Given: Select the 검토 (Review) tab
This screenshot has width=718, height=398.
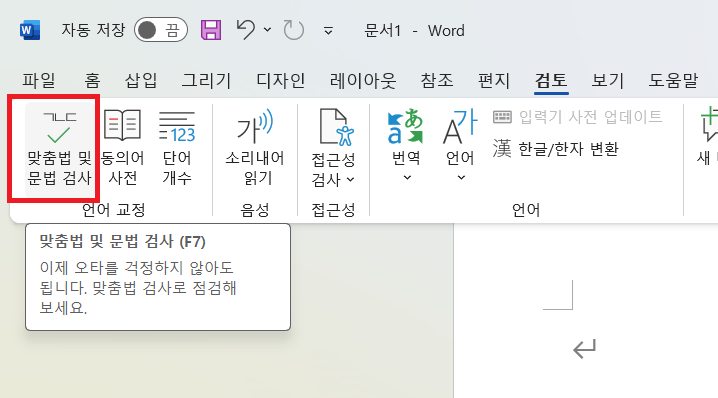Looking at the screenshot, I should [551, 81].
